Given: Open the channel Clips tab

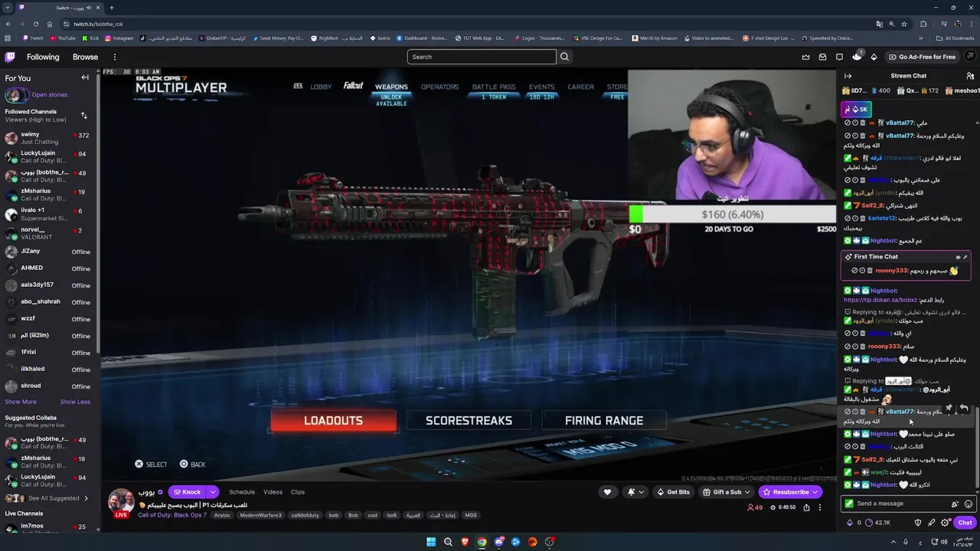Looking at the screenshot, I should point(298,492).
